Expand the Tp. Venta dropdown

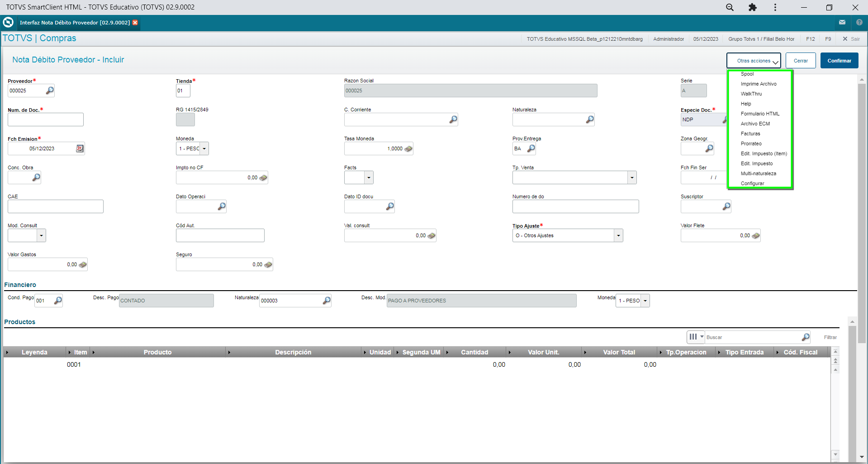(632, 177)
